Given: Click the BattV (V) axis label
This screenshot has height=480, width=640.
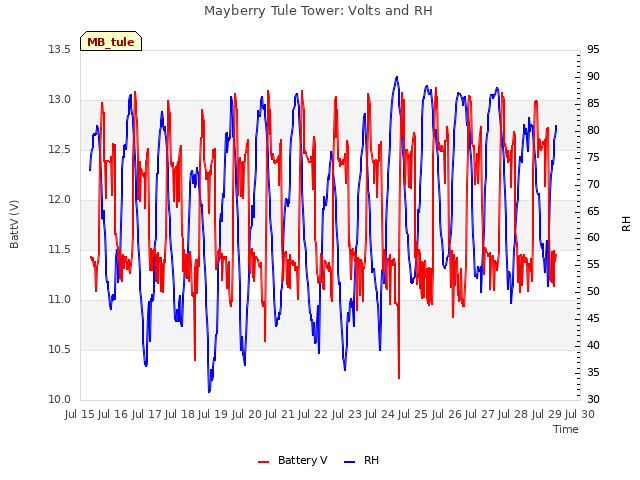Looking at the screenshot, I should click(14, 224).
